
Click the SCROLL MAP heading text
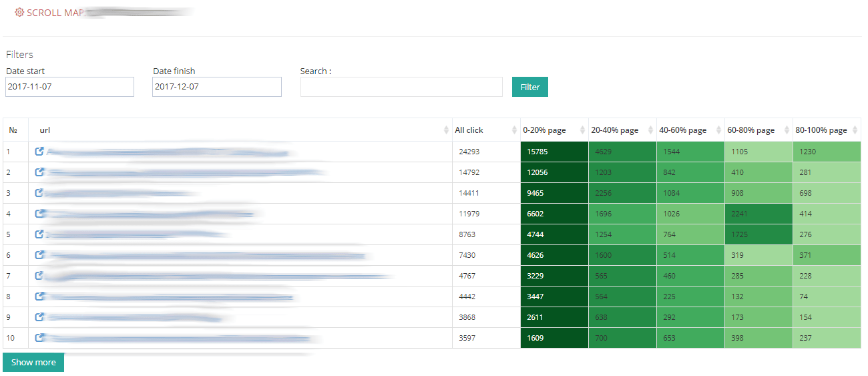55,13
